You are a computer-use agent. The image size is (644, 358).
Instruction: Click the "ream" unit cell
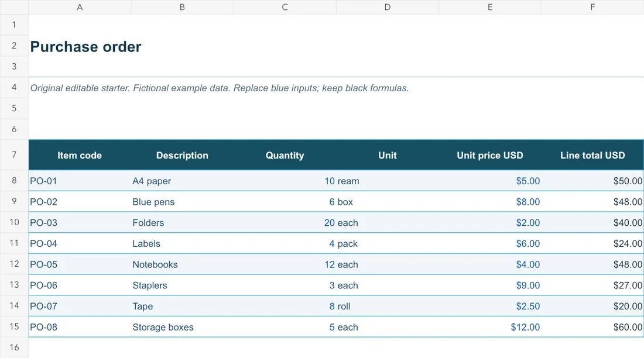click(x=388, y=181)
